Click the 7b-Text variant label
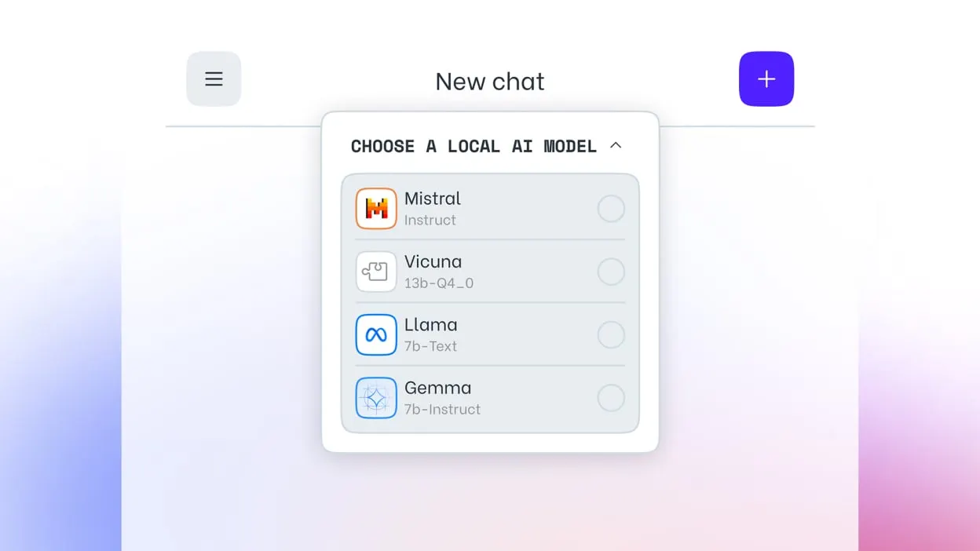 click(430, 346)
